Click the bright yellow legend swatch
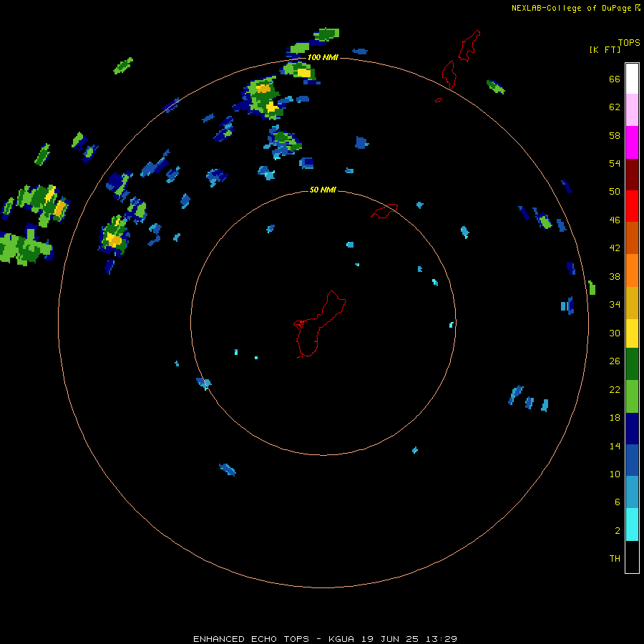Screen dimensions: 644x644 pos(632,333)
